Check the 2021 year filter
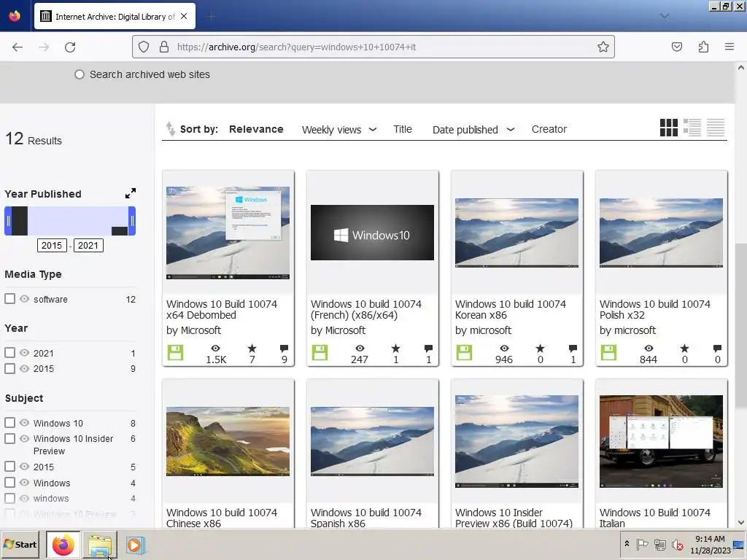This screenshot has height=560, width=747. [x=9, y=352]
